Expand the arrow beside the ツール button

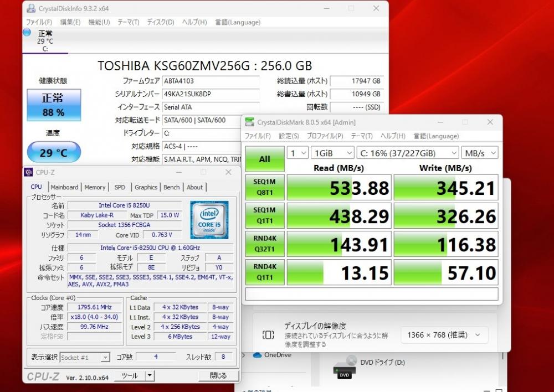[150, 376]
